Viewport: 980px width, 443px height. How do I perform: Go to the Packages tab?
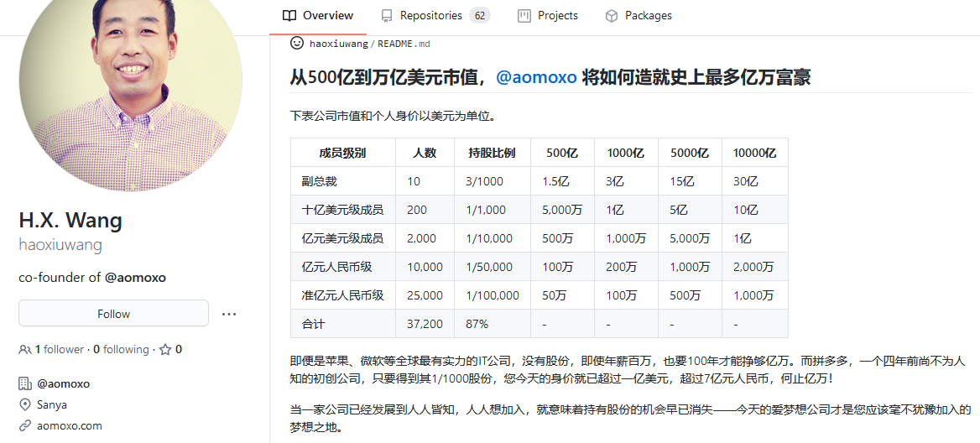click(x=639, y=16)
